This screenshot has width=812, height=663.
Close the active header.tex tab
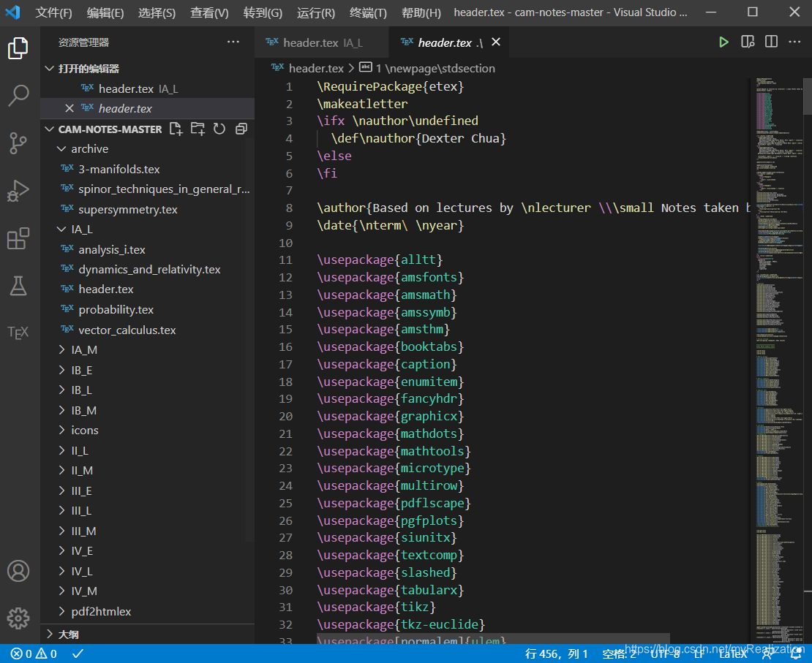click(495, 42)
